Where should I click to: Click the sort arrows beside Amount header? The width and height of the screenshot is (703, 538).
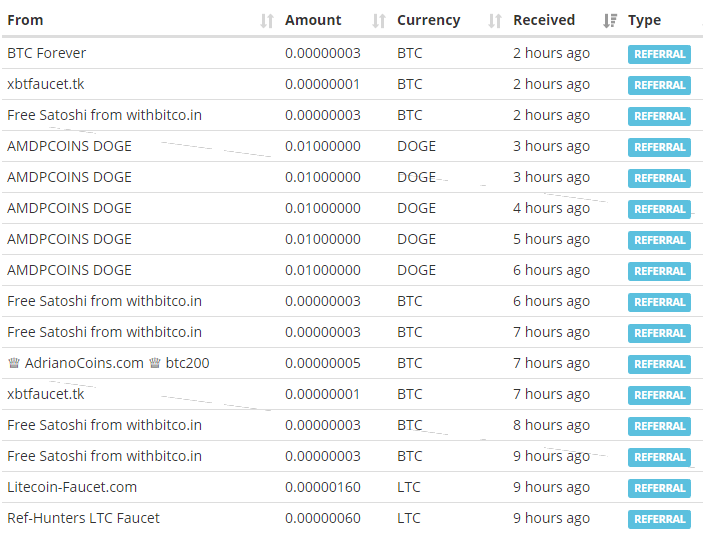(379, 21)
